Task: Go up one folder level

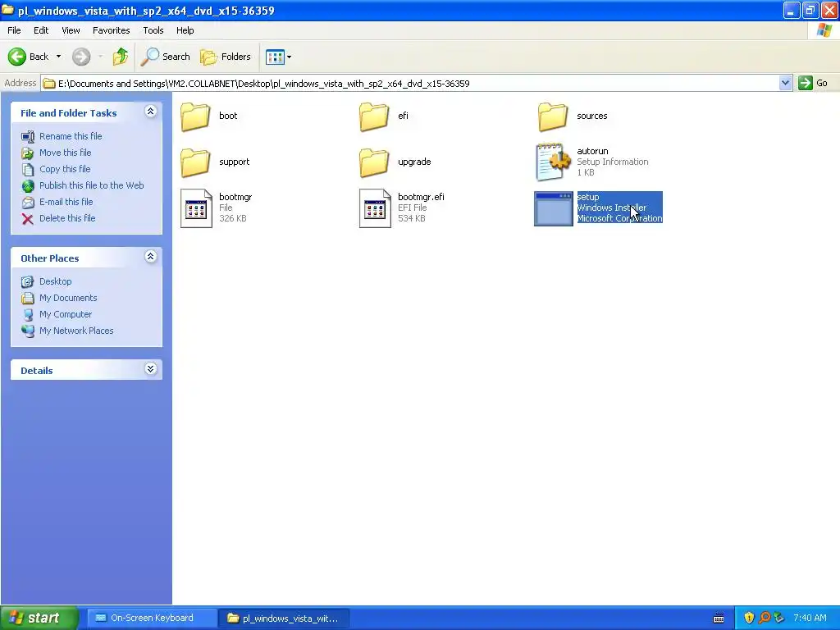Action: (120, 57)
